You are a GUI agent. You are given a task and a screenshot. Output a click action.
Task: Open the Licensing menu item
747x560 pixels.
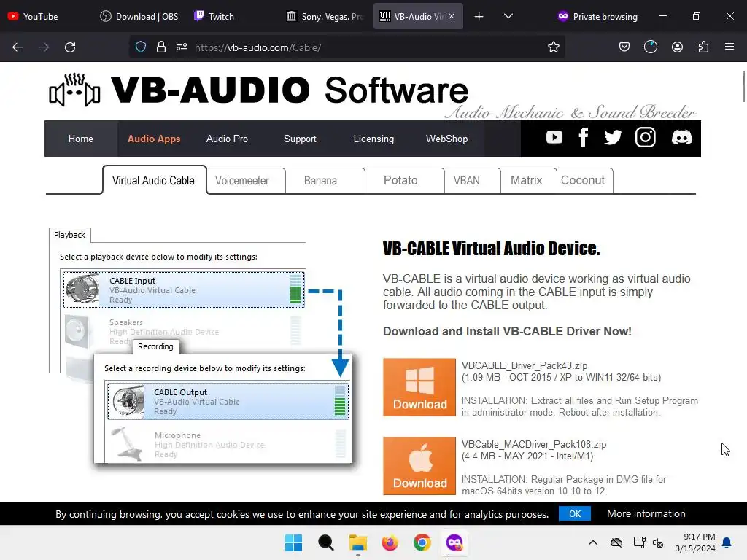point(373,139)
